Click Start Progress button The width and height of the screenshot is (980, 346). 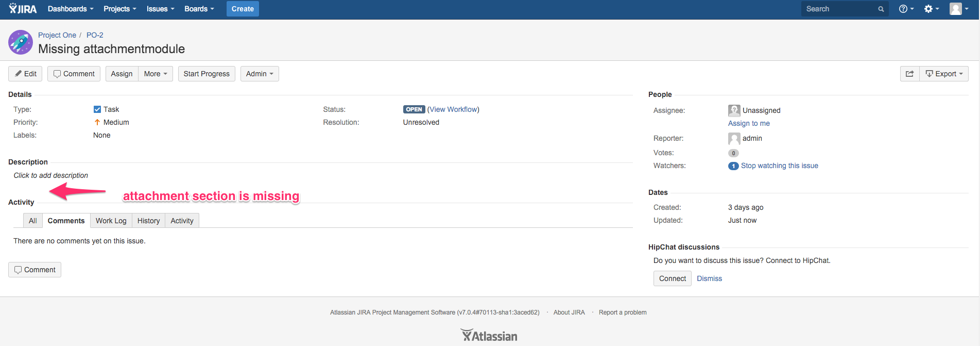coord(207,74)
